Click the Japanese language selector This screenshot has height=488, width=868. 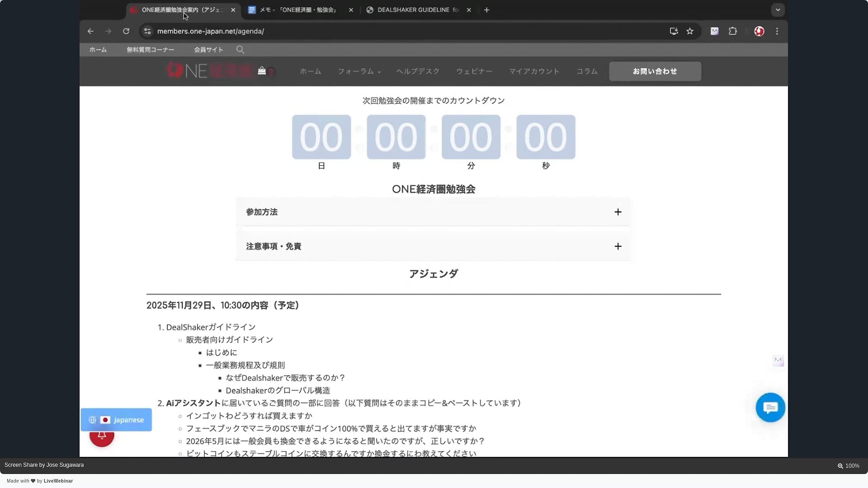click(116, 420)
